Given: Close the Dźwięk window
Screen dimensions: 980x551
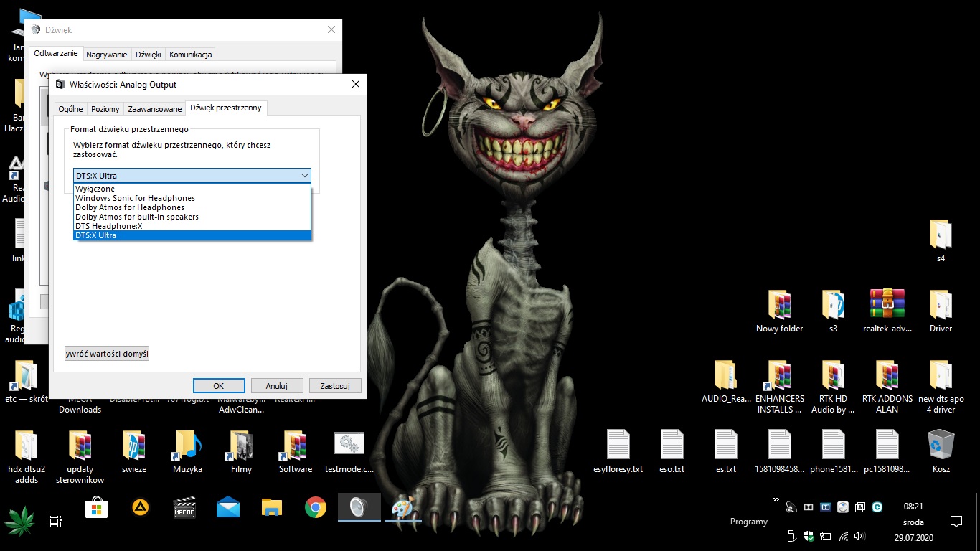Looking at the screenshot, I should click(x=331, y=29).
